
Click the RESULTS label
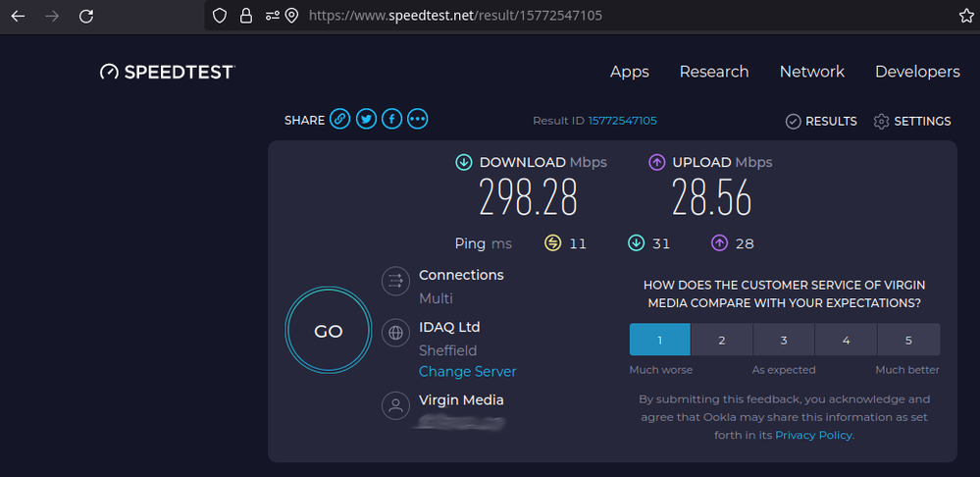click(x=831, y=122)
